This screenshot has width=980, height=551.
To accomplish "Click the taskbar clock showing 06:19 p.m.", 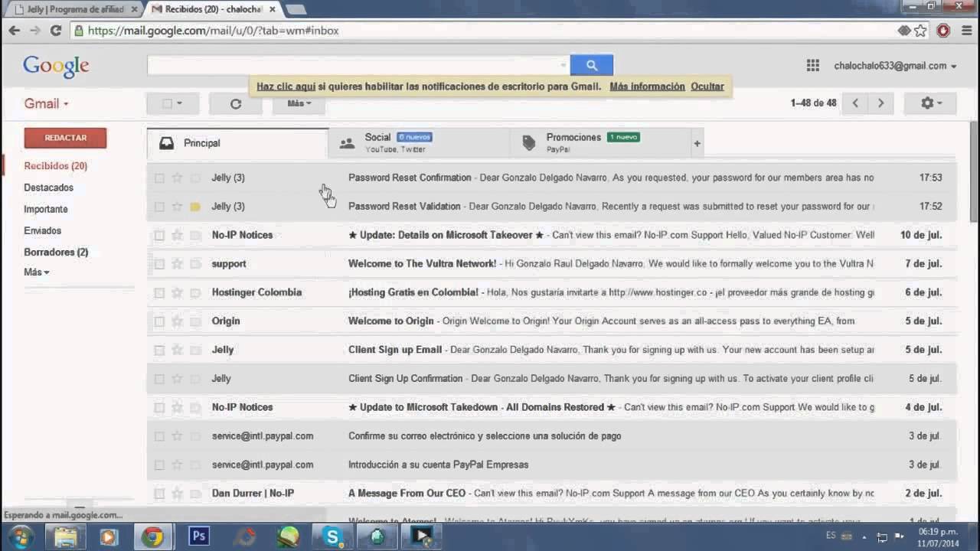I will (938, 536).
